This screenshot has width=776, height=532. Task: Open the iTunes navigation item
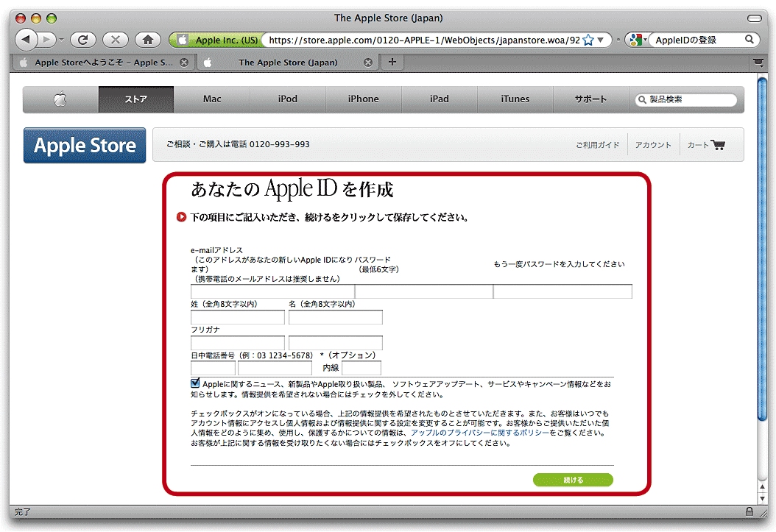coord(515,99)
